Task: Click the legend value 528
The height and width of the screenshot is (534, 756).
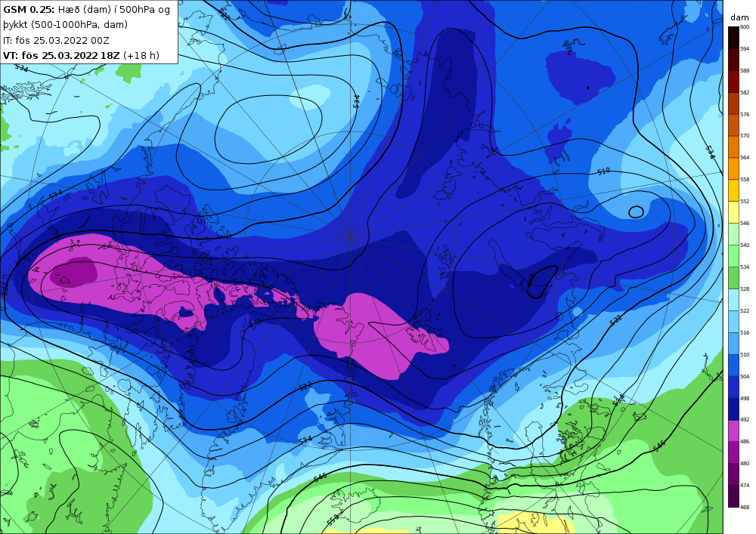Action: click(745, 289)
